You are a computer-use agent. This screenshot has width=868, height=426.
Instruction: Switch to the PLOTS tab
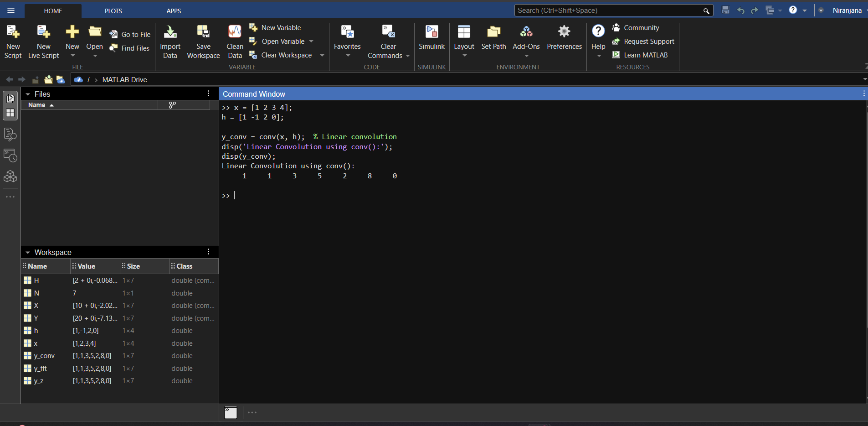click(113, 11)
